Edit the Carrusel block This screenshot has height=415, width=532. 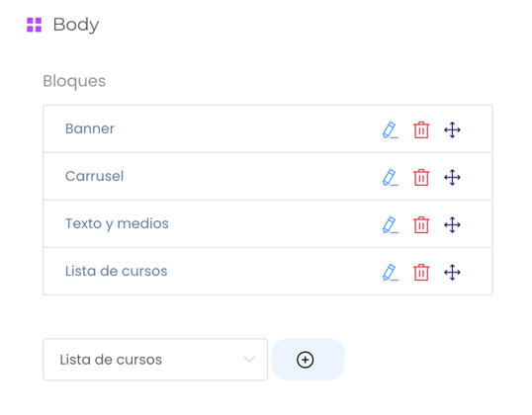[x=391, y=177]
